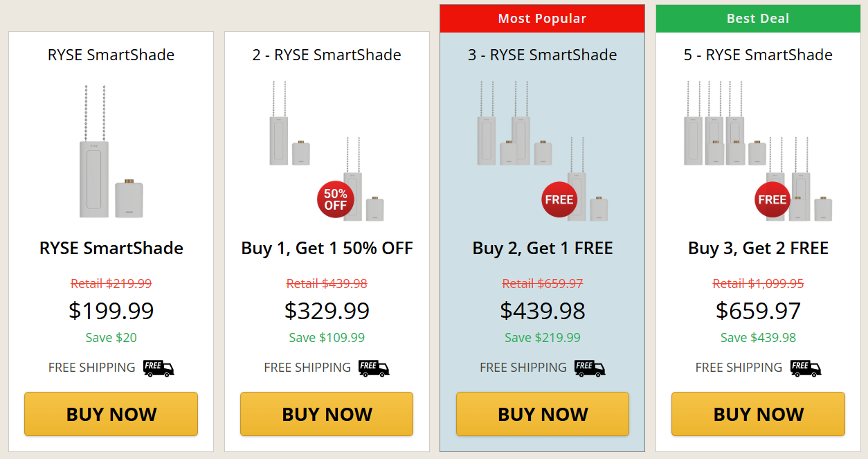Click the Save $439.98 green text
Image resolution: width=868 pixels, height=459 pixels.
tap(758, 337)
